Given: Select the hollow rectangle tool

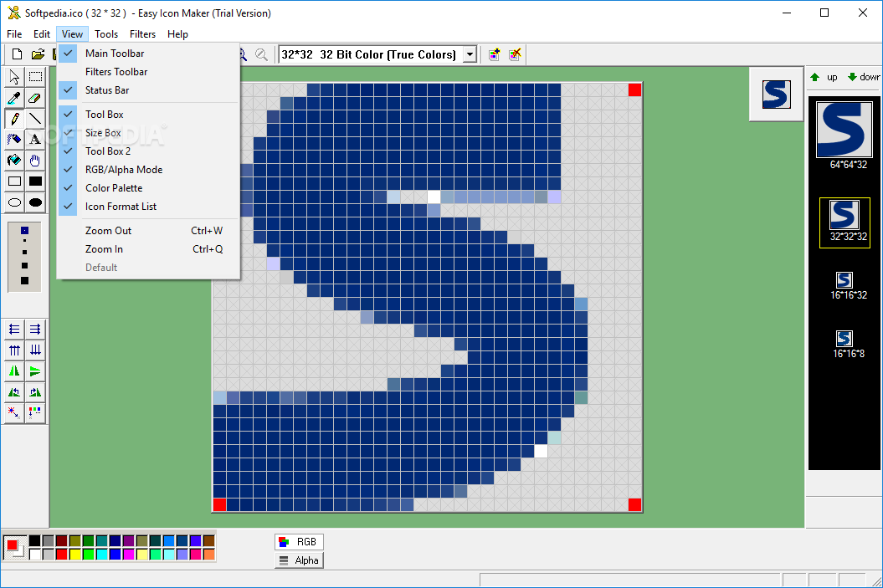Looking at the screenshot, I should [x=14, y=182].
